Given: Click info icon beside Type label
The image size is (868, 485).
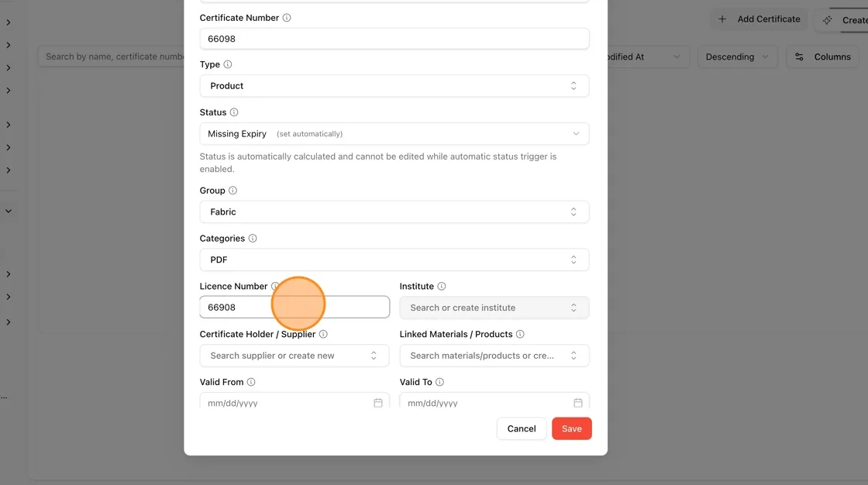Looking at the screenshot, I should (x=228, y=64).
